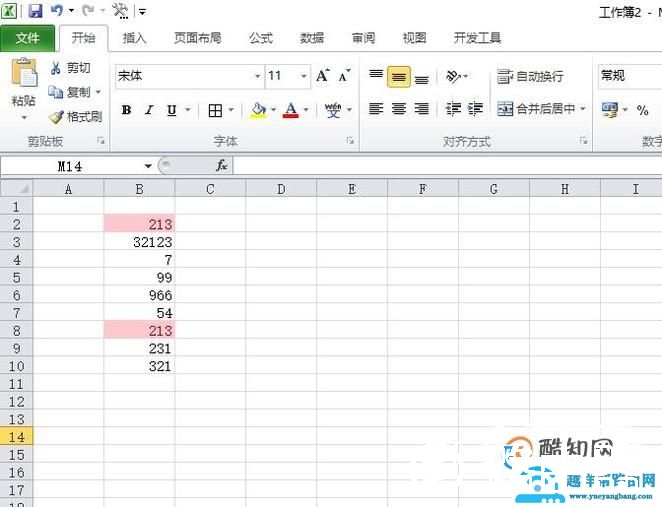The width and height of the screenshot is (662, 507).
Task: Select top vertical alignment
Action: (376, 76)
